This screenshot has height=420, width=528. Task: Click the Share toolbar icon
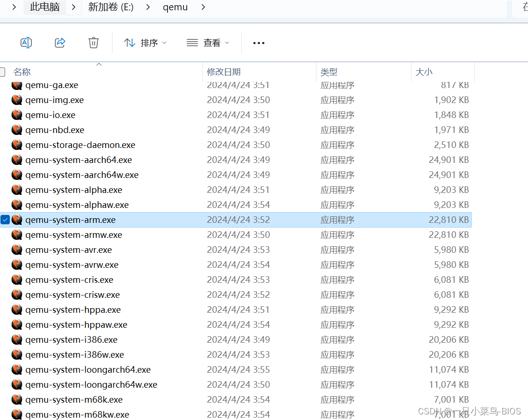point(60,43)
